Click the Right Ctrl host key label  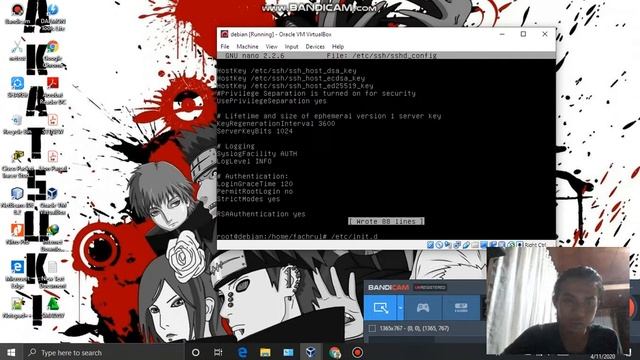tap(535, 245)
